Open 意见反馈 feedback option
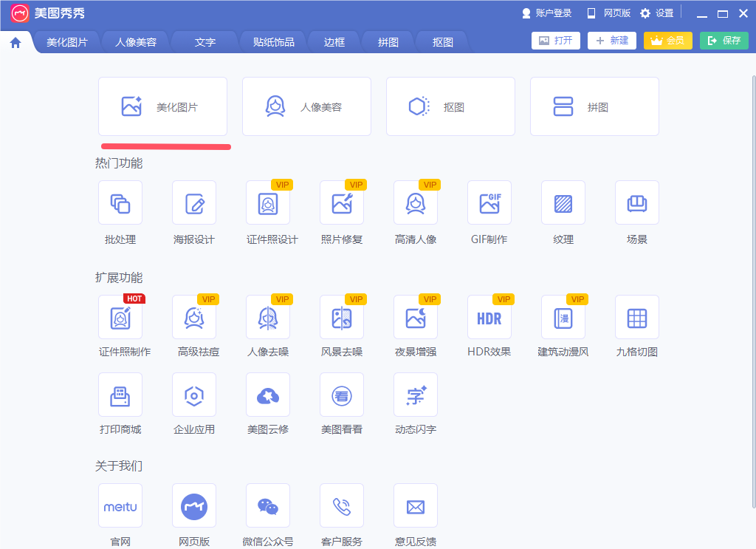This screenshot has width=756, height=549. tap(416, 505)
